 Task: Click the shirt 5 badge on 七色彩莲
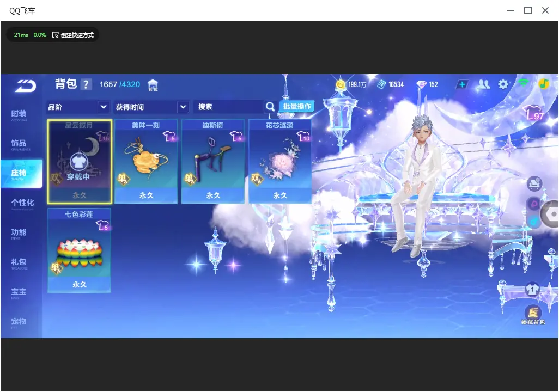pyautogui.click(x=102, y=225)
